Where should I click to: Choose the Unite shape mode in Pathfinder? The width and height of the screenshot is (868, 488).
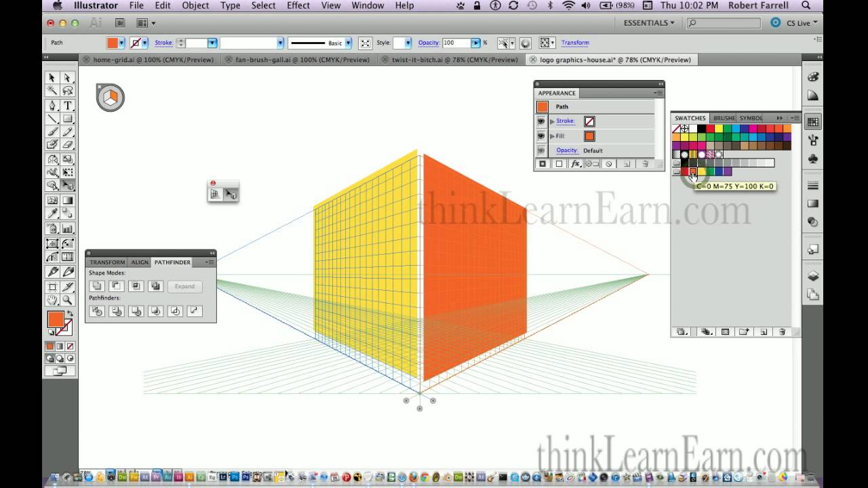[97, 286]
